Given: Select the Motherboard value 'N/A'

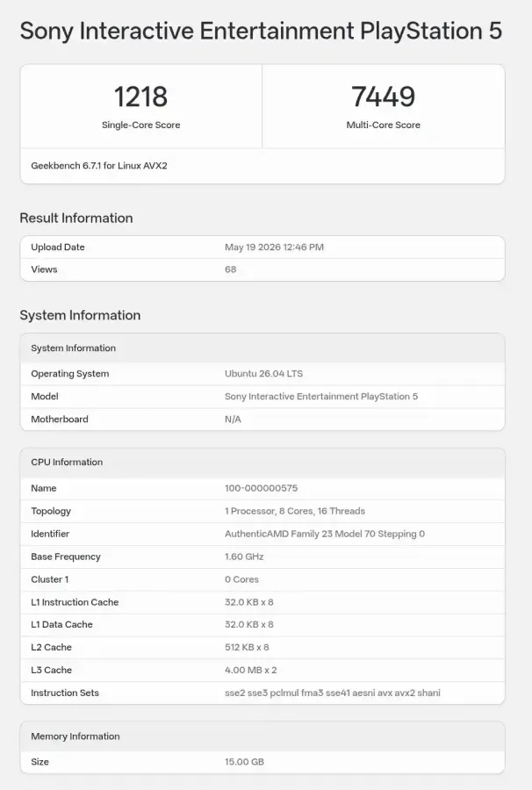Looking at the screenshot, I should coord(233,420).
